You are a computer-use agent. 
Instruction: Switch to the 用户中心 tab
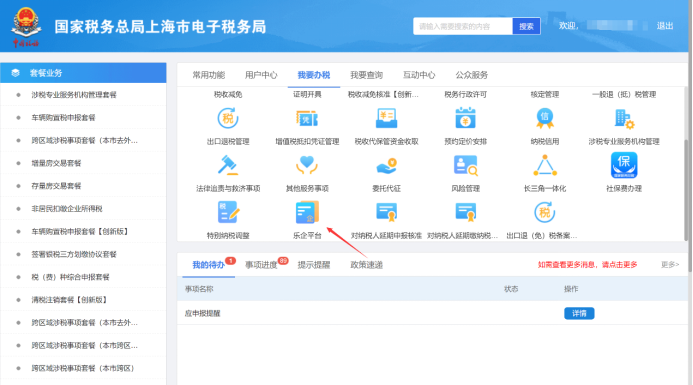pos(261,75)
